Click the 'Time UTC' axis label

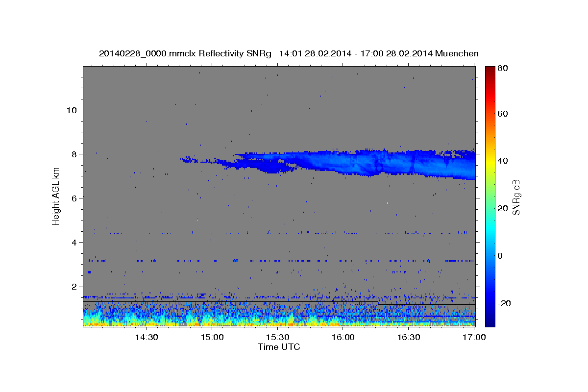[279, 347]
